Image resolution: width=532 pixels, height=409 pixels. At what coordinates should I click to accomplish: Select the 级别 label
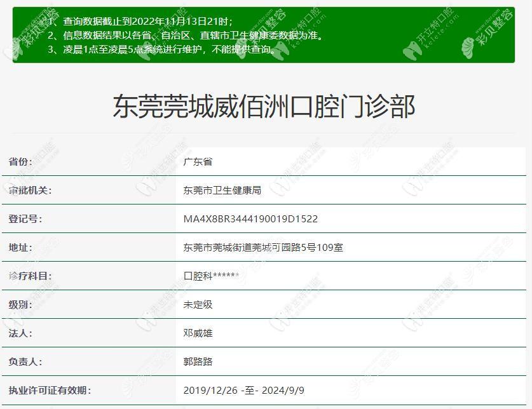pyautogui.click(x=20, y=305)
